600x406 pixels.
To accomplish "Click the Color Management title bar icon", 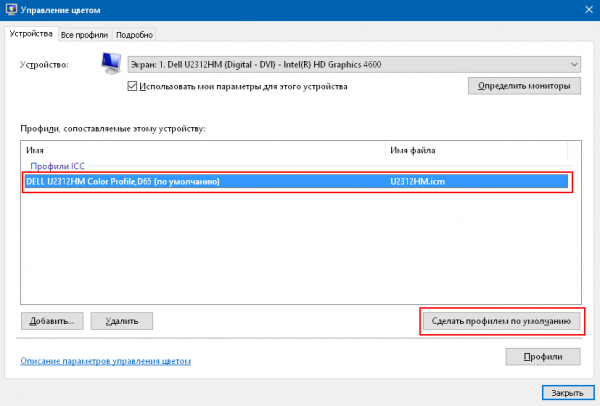I will tap(10, 11).
